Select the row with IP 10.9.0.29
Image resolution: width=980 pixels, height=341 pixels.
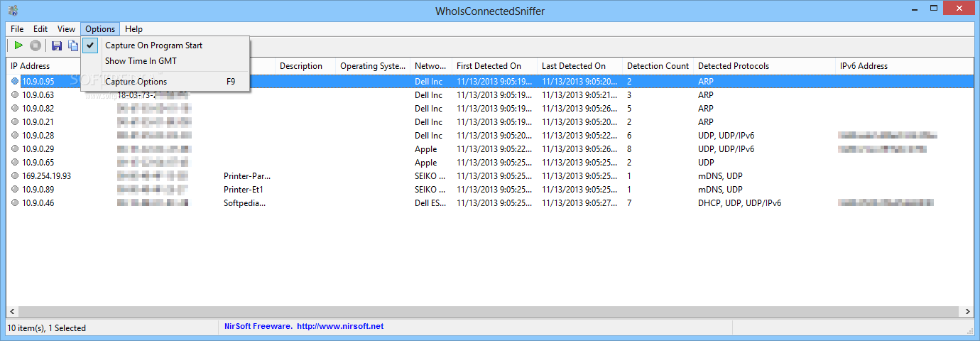point(490,149)
